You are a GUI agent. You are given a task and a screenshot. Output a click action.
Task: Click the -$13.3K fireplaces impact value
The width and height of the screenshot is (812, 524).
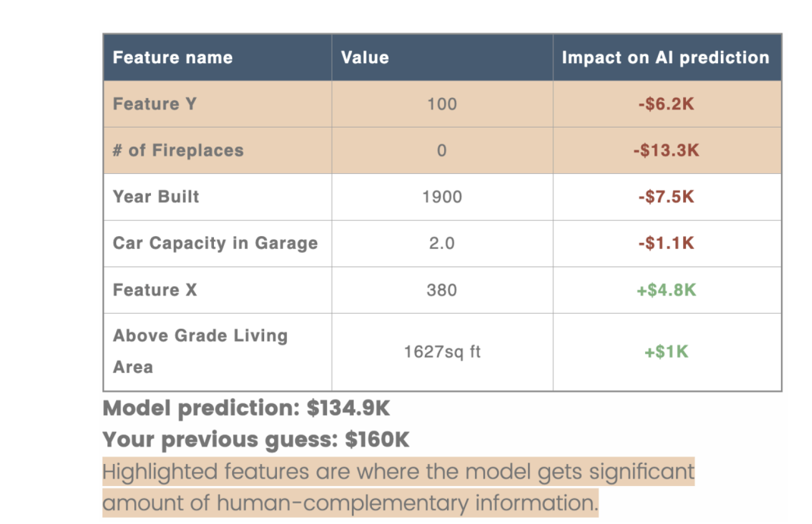click(x=666, y=150)
